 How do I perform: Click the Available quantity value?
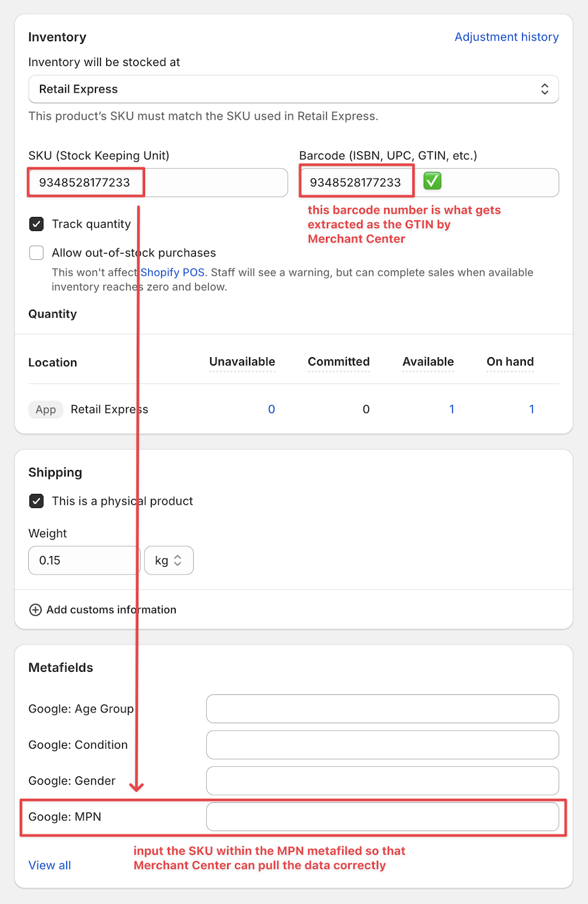[x=451, y=410]
